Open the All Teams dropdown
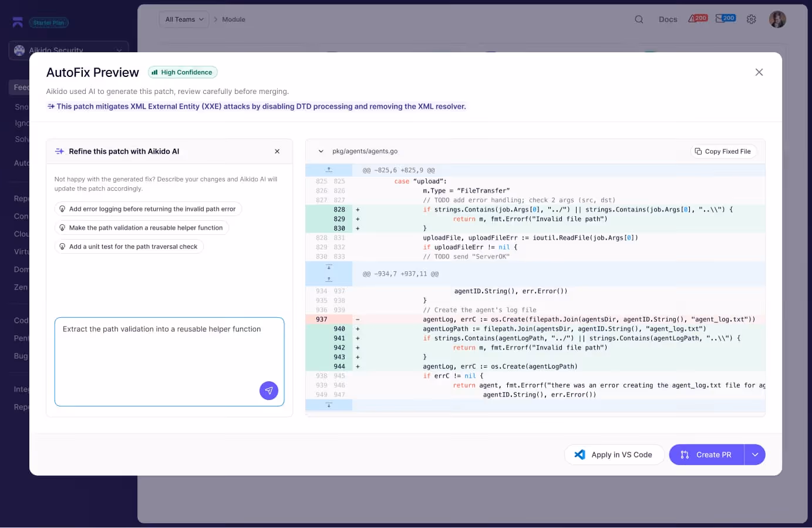The width and height of the screenshot is (812, 528). (x=183, y=19)
